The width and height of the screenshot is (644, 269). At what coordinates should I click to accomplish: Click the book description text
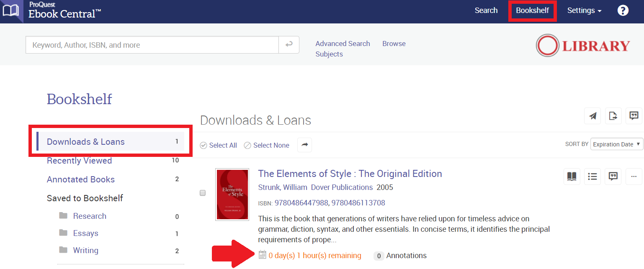[404, 229]
